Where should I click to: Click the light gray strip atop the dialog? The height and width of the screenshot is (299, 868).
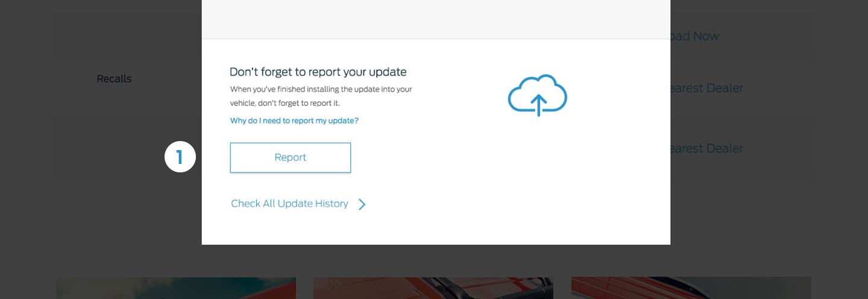[435, 19]
